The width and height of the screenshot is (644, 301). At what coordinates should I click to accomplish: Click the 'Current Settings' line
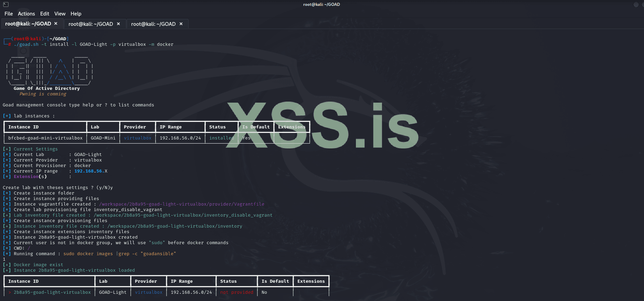(30, 149)
